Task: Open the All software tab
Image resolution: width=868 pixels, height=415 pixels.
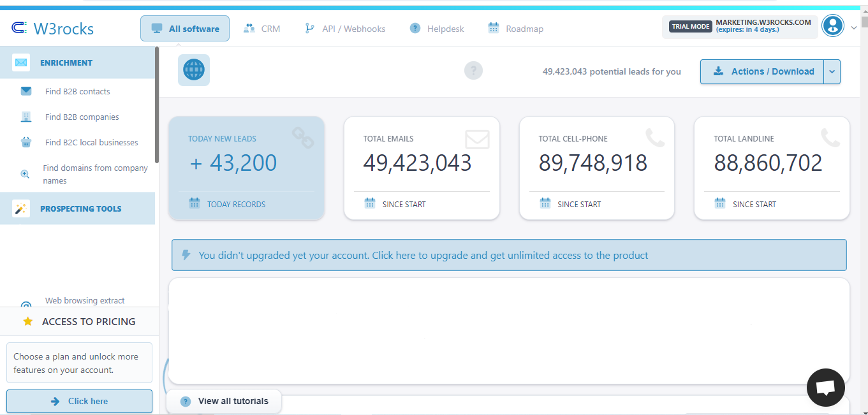Action: (x=185, y=29)
